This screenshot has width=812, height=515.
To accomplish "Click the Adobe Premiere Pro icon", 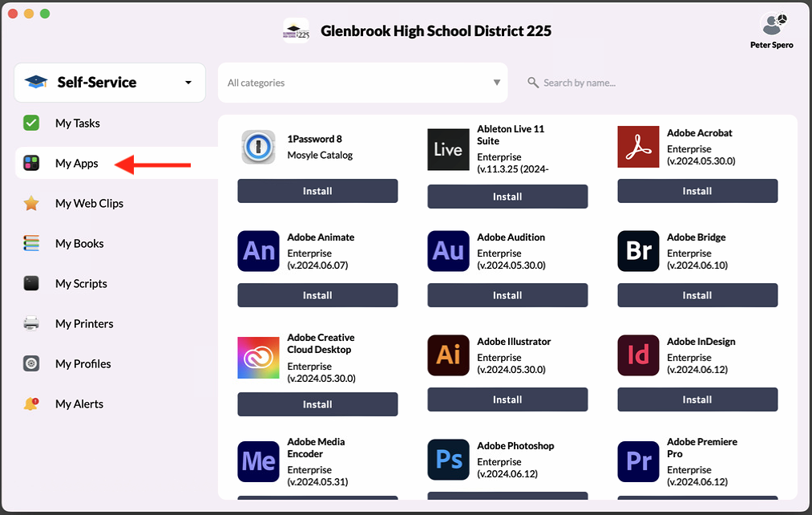I will [638, 461].
